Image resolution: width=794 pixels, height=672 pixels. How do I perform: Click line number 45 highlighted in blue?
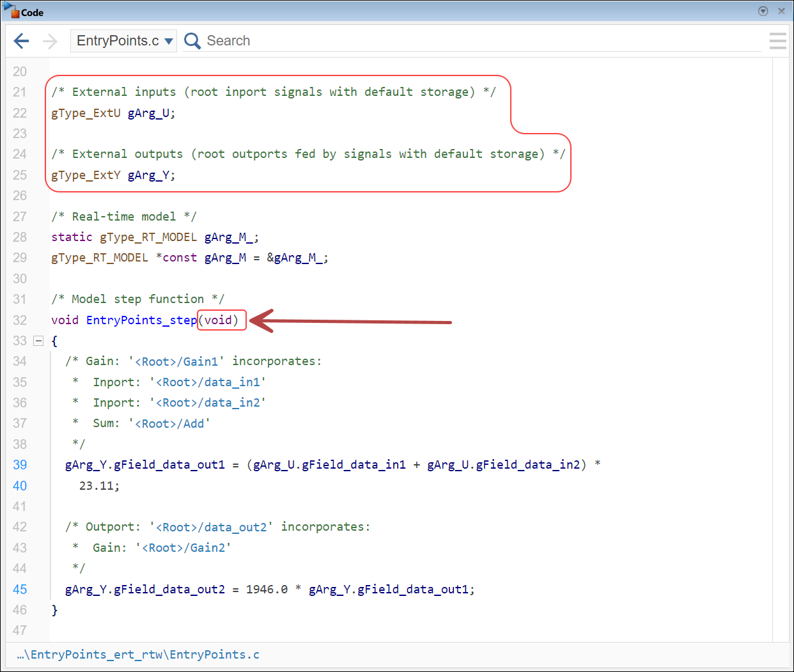(x=20, y=589)
